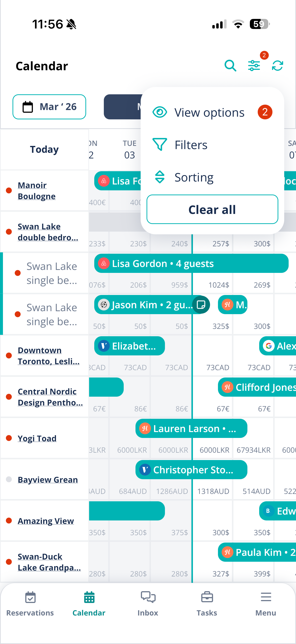Viewport: 296px width, 644px height.
Task: Tap the red status dot beside Yogi Toad
Action: click(x=9, y=438)
